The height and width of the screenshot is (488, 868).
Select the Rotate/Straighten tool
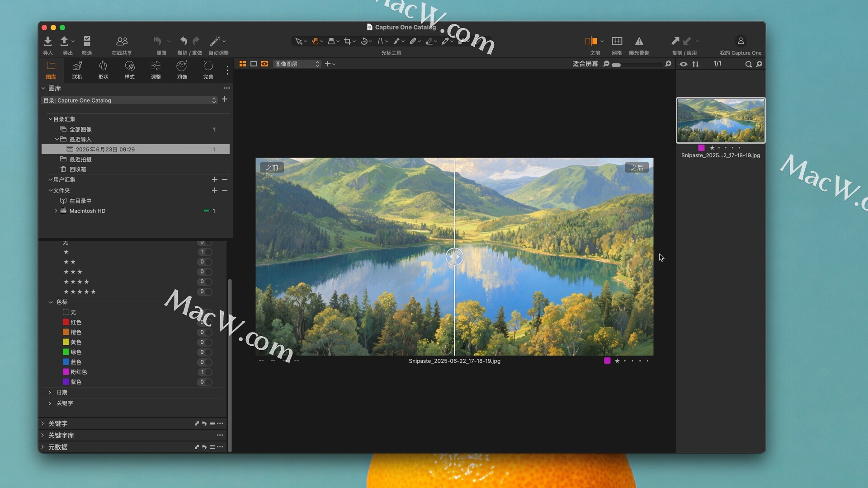364,41
